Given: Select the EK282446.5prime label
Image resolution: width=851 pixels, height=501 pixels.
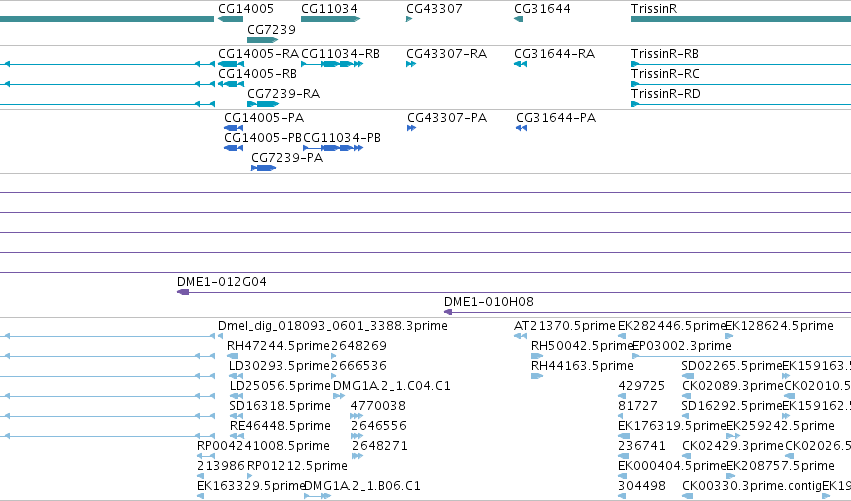Looking at the screenshot, I should coord(672,326).
